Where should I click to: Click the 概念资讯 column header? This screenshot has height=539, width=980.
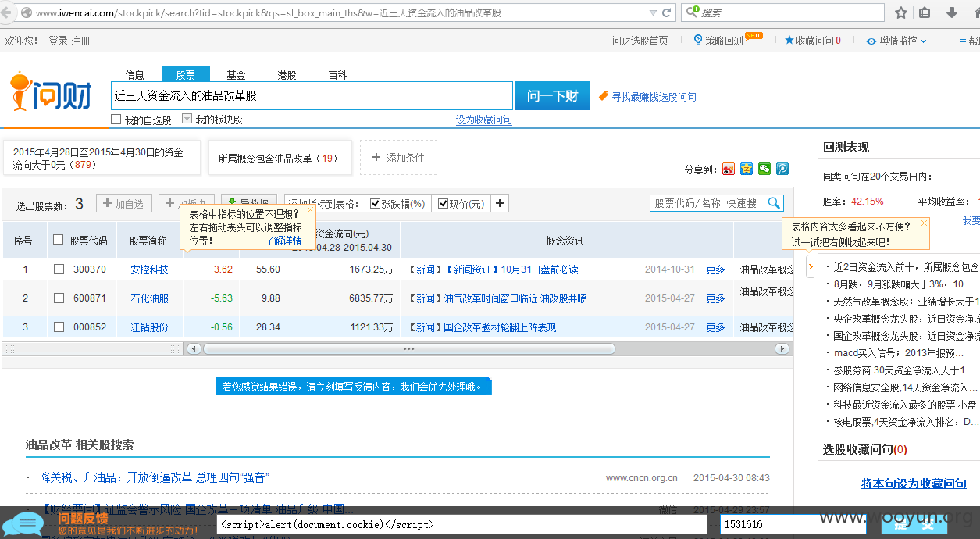tap(565, 241)
